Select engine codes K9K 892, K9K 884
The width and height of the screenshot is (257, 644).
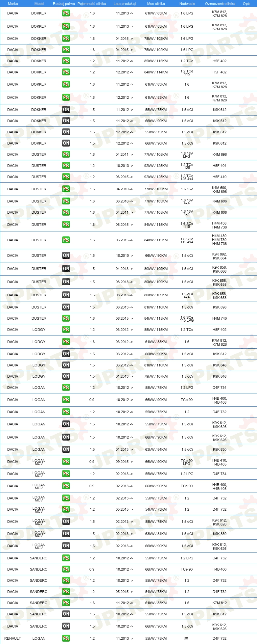click(x=220, y=256)
